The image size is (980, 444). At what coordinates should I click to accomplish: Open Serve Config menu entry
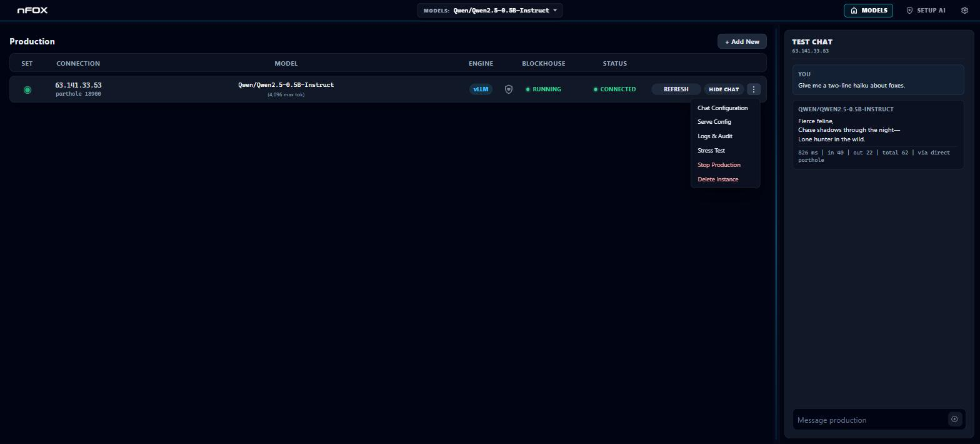[714, 122]
